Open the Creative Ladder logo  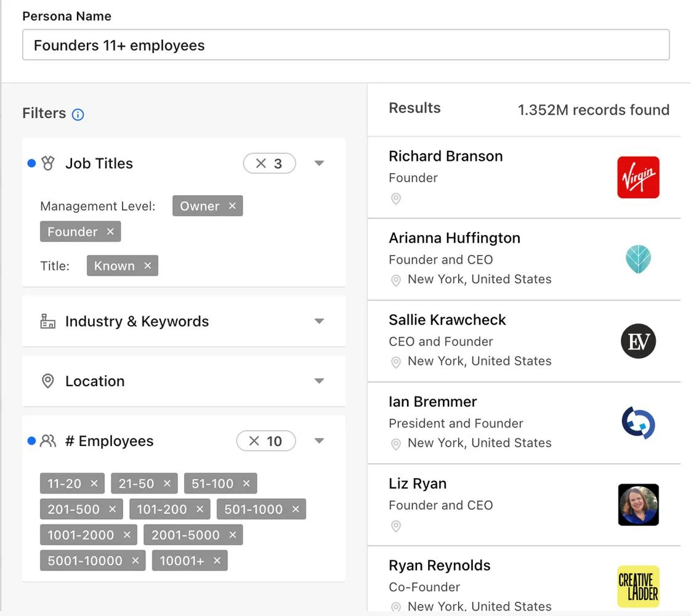(638, 586)
